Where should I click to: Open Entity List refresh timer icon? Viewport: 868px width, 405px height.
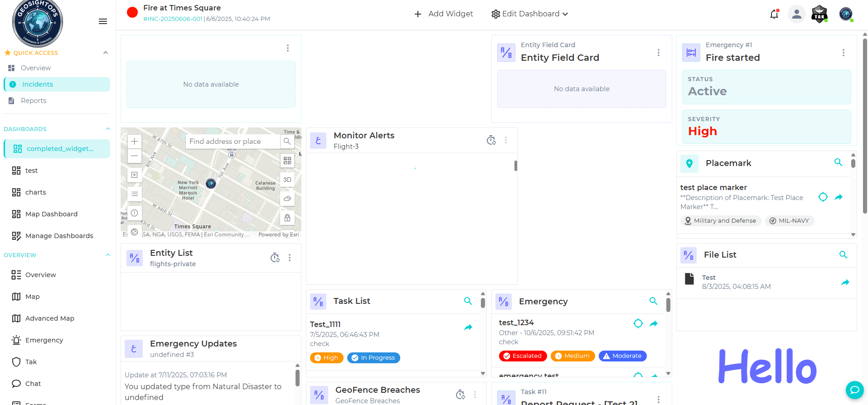(275, 258)
